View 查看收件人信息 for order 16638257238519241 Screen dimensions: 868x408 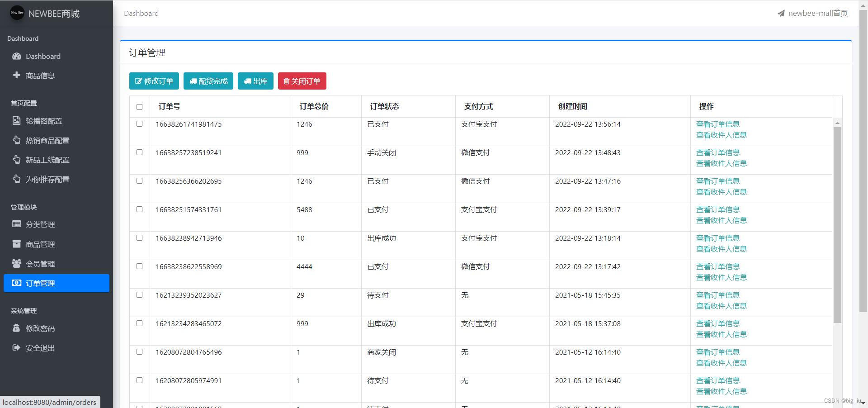[721, 163]
